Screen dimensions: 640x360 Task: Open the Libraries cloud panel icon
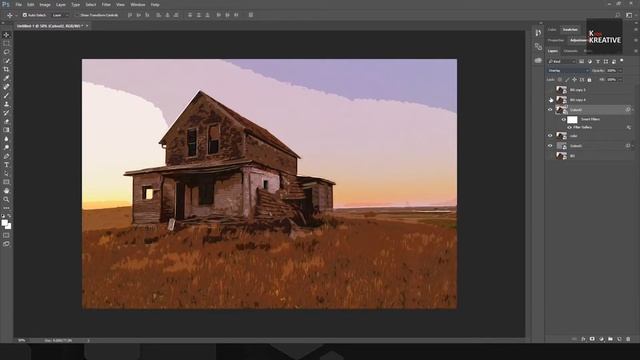click(x=538, y=60)
